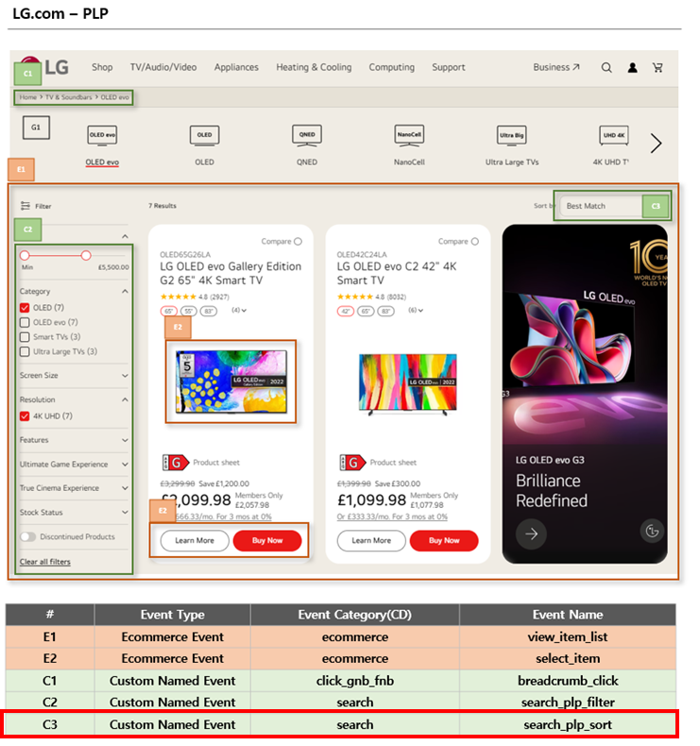Click the arrow button on OLED evo G3 banner

532,534
